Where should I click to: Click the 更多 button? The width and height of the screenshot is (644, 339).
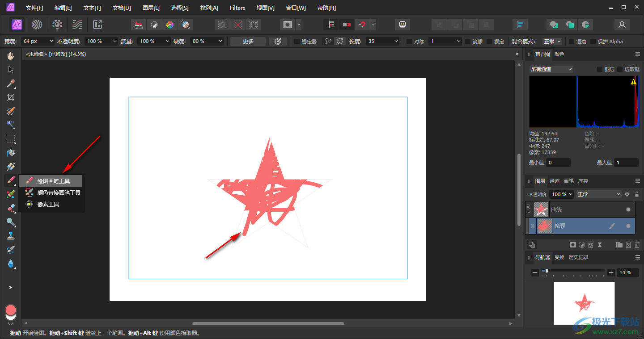click(248, 41)
